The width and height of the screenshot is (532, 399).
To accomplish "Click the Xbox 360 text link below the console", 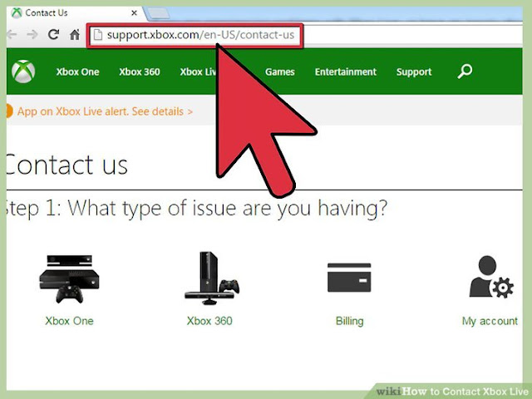I will tap(209, 321).
